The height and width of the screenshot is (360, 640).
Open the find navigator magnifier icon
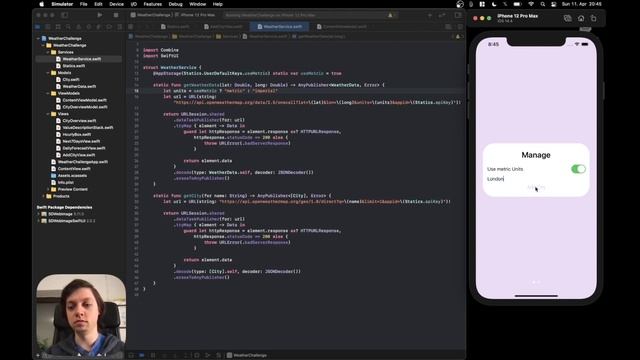point(68,27)
